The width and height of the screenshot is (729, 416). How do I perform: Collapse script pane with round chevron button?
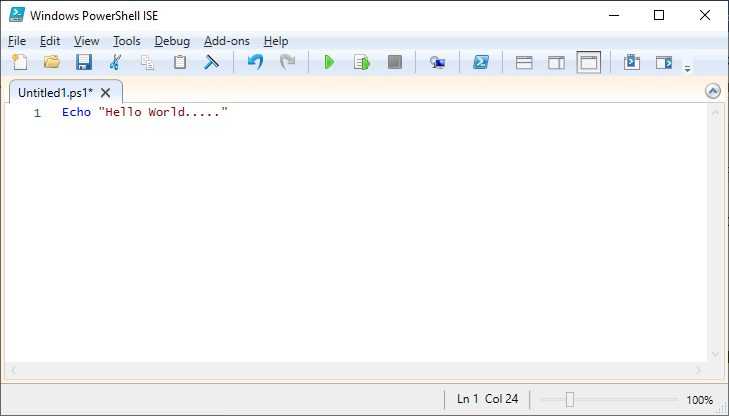point(713,91)
